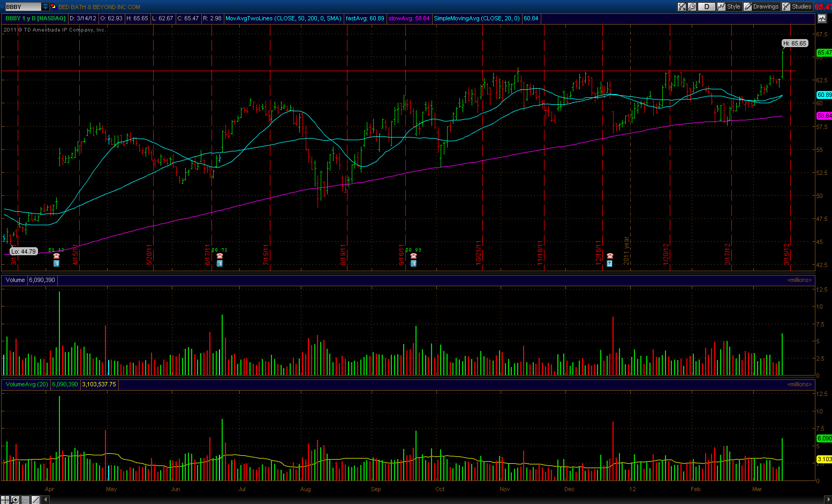
Task: Click the $0.72 earnings phone icon
Action: click(220, 256)
